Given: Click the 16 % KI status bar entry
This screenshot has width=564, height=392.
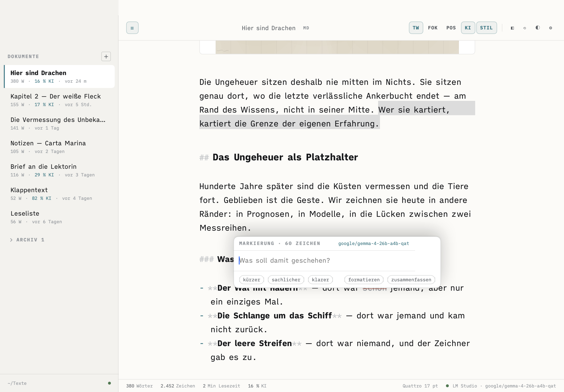Looking at the screenshot, I should [257, 386].
